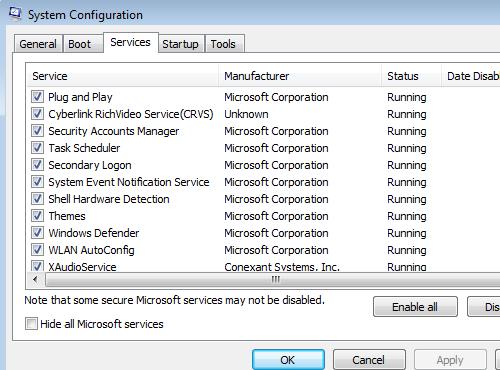
Task: Click the Apply button
Action: coord(450,360)
